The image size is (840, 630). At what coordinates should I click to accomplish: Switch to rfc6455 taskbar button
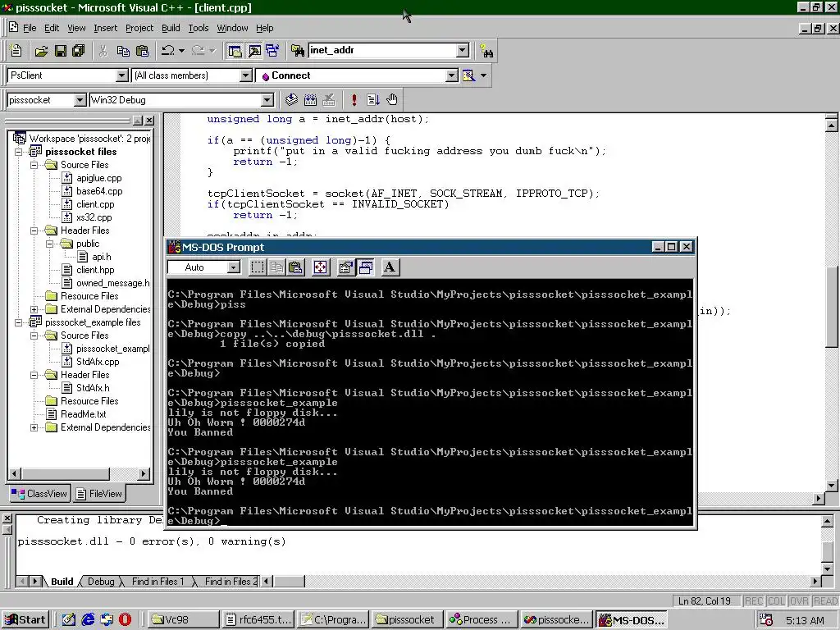tap(257, 620)
